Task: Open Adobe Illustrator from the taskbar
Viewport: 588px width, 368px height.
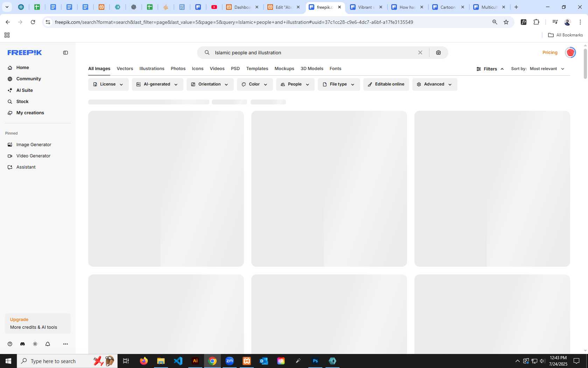Action: pyautogui.click(x=195, y=361)
